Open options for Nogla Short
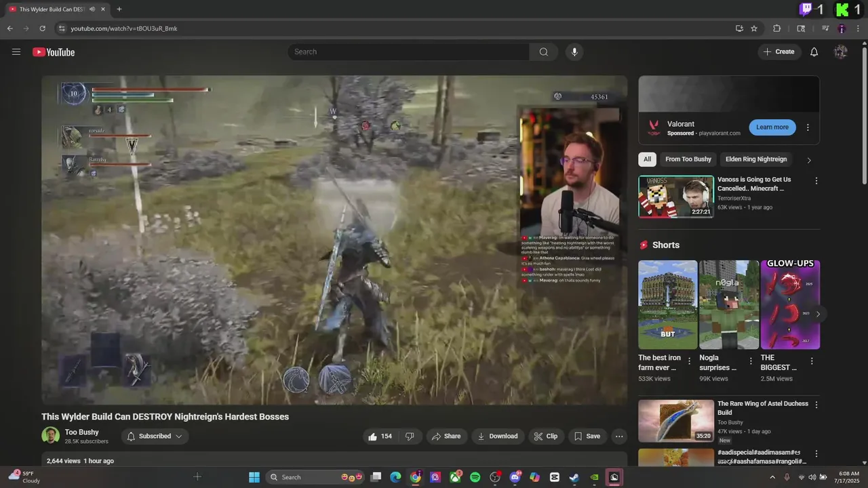This screenshot has width=868, height=488. point(751,361)
